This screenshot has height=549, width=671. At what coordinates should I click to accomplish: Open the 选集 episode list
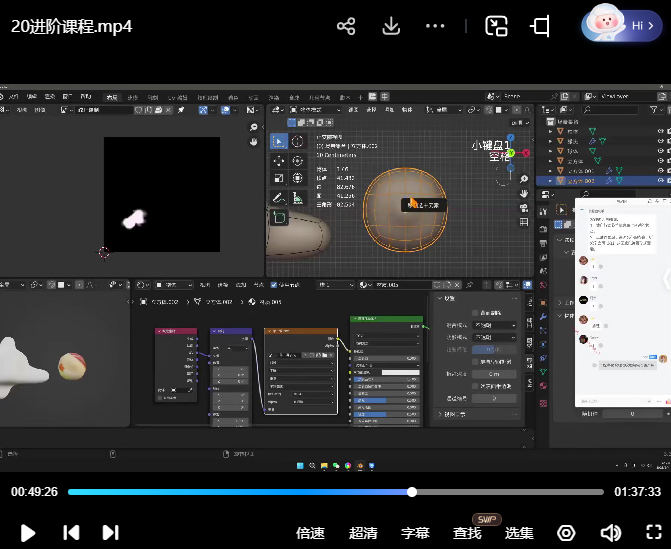(x=519, y=533)
